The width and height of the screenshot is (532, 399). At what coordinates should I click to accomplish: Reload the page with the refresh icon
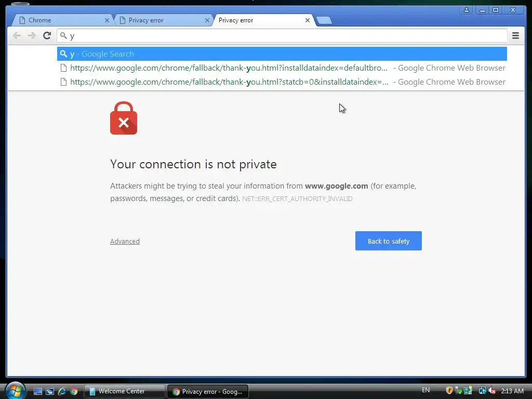(47, 36)
